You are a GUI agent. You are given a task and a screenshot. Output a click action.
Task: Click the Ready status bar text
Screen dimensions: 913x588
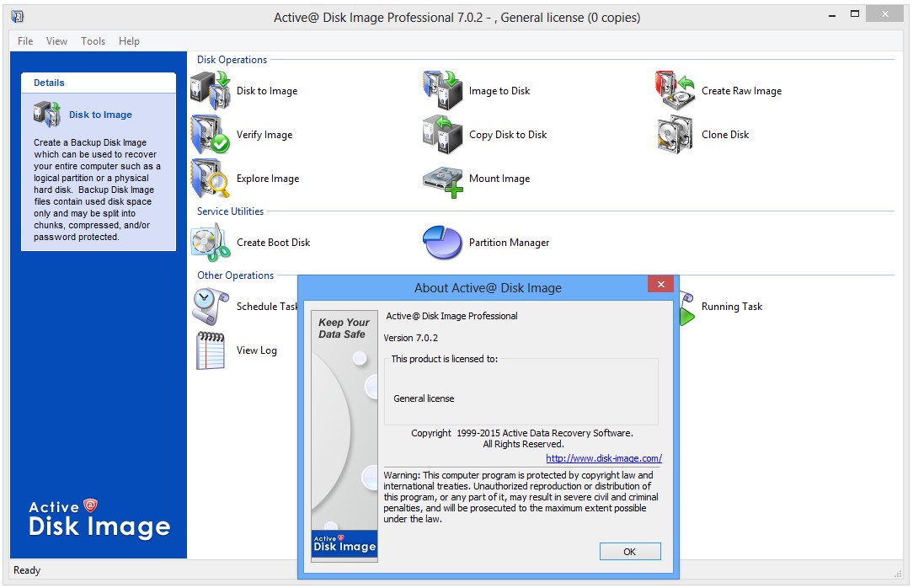point(27,570)
